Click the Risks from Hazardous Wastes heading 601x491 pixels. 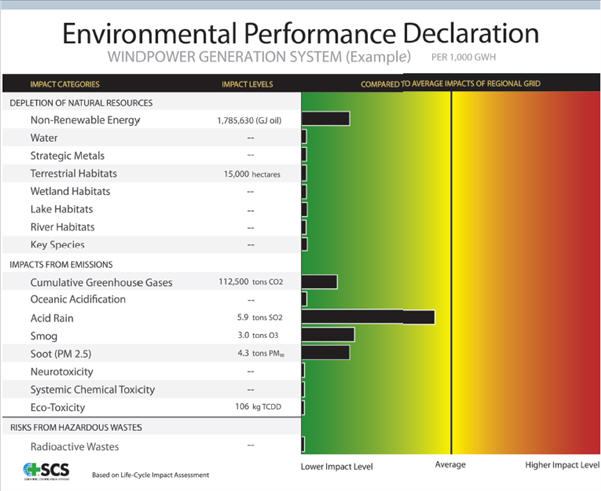(x=76, y=427)
